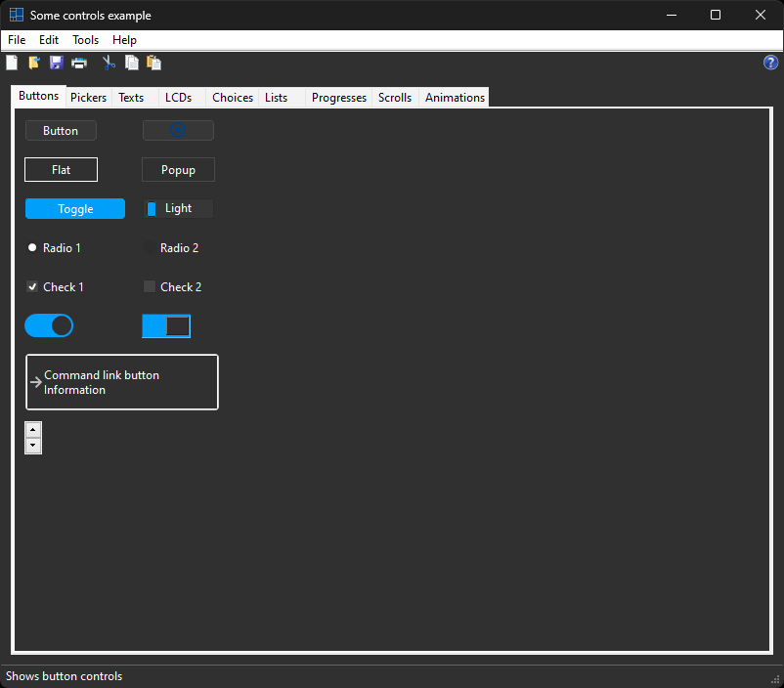Click the Open file toolbar icon

coord(34,63)
